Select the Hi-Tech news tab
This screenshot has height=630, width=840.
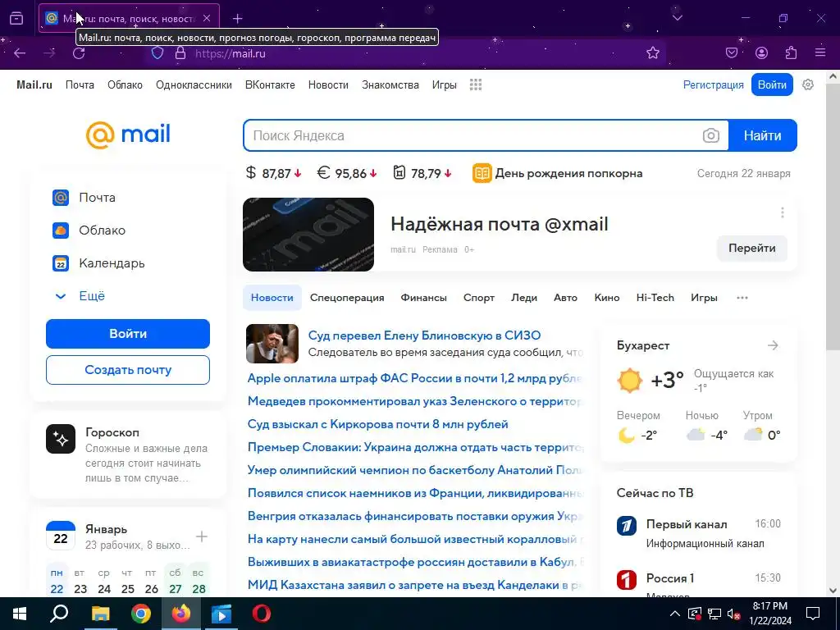click(x=655, y=298)
